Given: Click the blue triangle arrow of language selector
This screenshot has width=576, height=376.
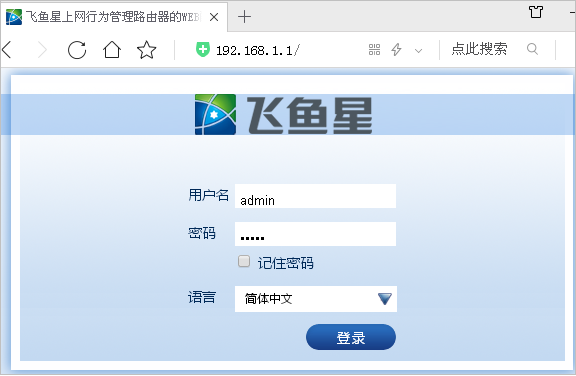Looking at the screenshot, I should 385,299.
